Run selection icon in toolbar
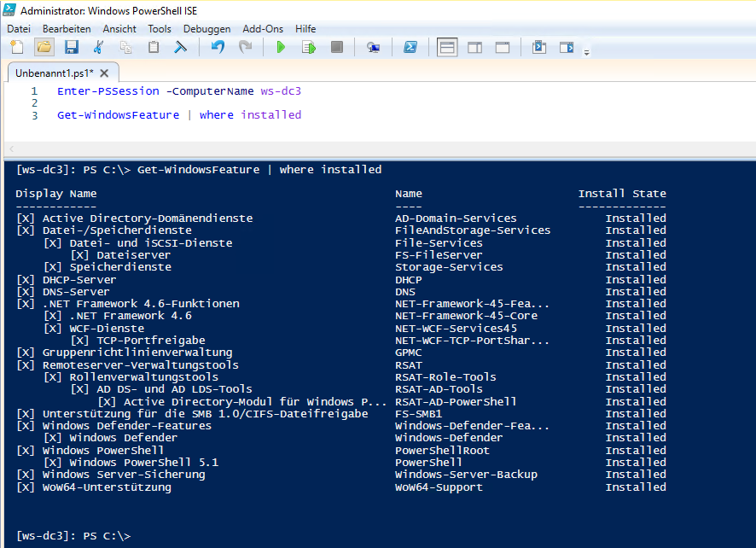 pyautogui.click(x=309, y=47)
